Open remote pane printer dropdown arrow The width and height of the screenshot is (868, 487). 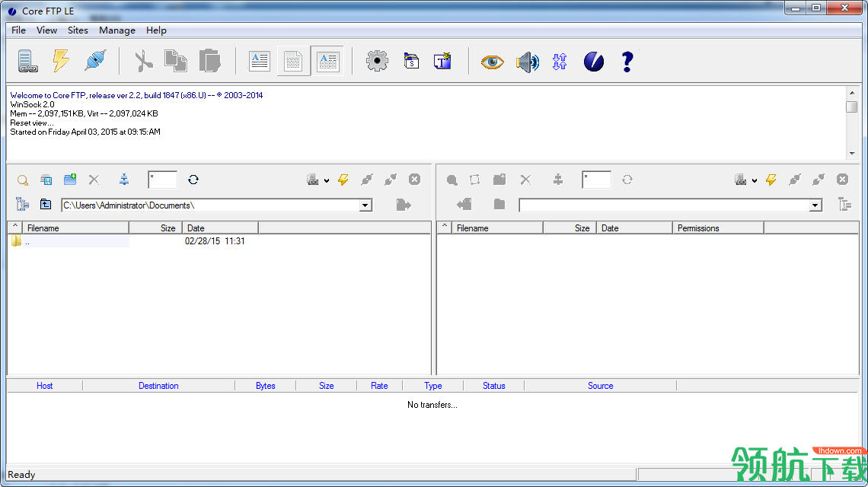coord(755,180)
